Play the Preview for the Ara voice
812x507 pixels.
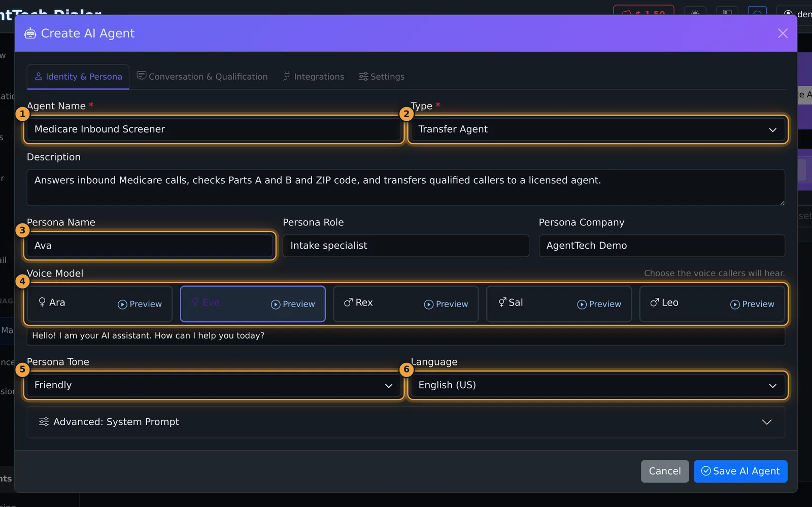pyautogui.click(x=140, y=304)
